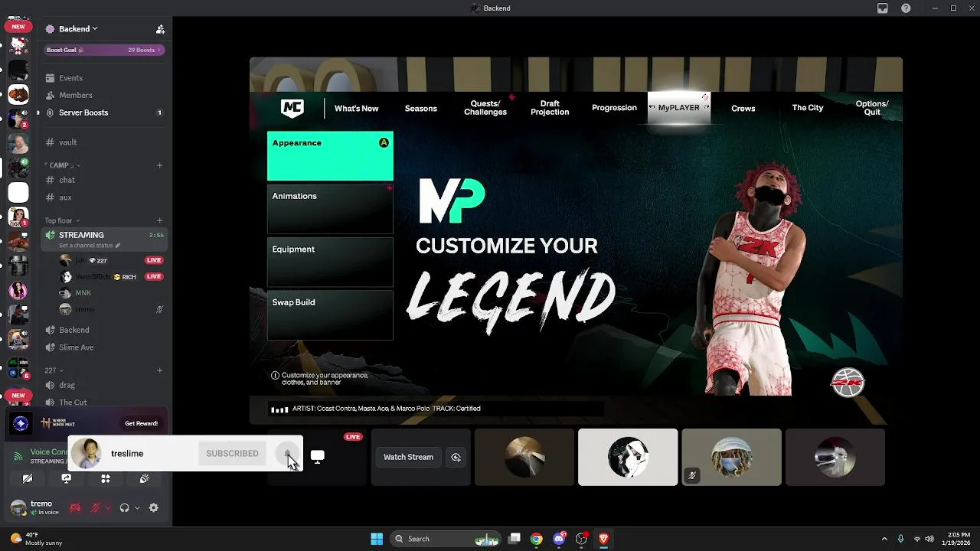Viewport: 980px width, 551px height.
Task: Open the Equipment menu tile
Action: click(330, 262)
